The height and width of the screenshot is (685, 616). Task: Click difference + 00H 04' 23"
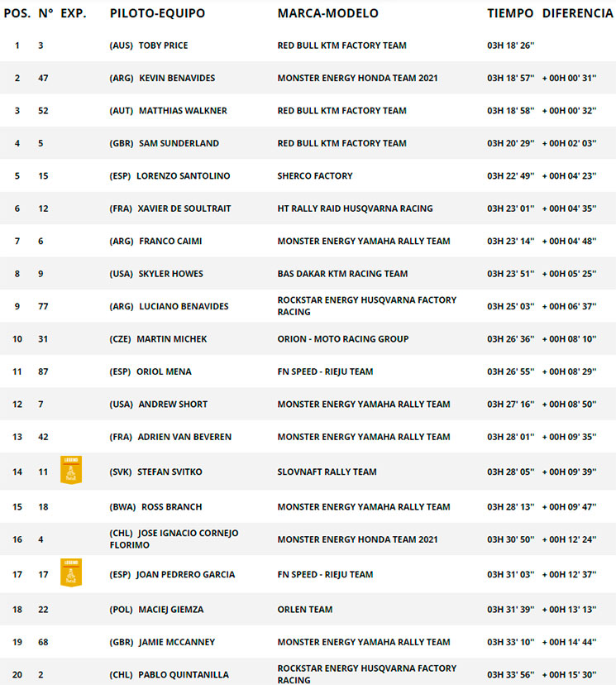570,176
